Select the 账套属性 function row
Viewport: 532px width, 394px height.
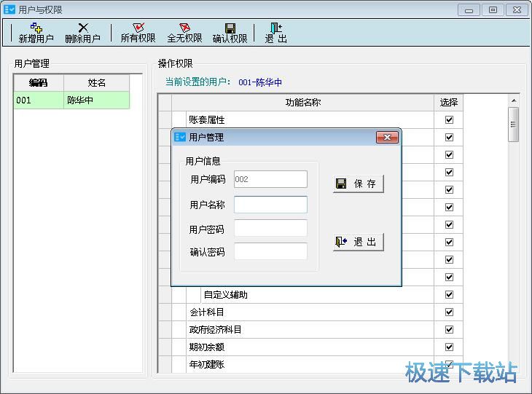coord(310,119)
